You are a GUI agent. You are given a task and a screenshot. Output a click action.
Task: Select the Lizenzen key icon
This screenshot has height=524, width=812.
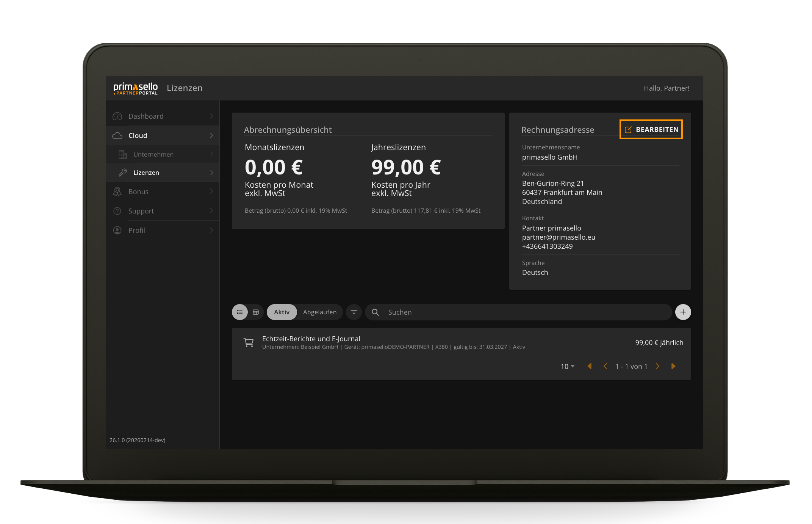click(122, 173)
